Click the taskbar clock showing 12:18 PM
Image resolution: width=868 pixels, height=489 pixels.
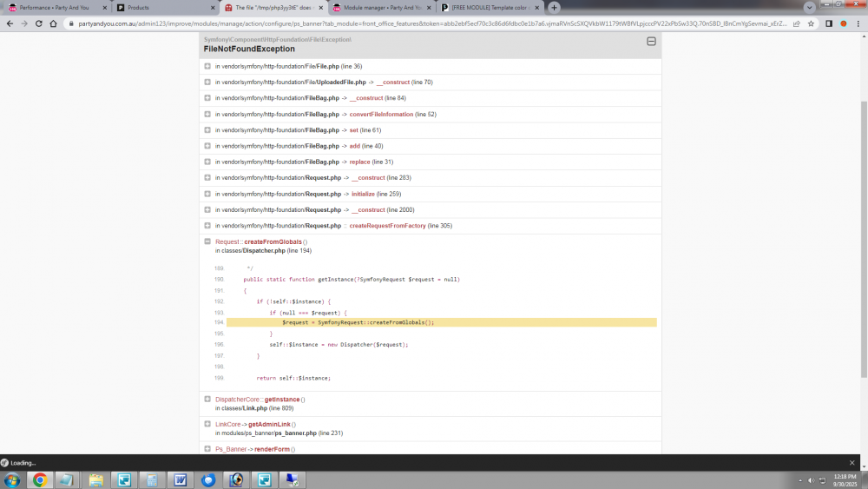click(x=845, y=480)
